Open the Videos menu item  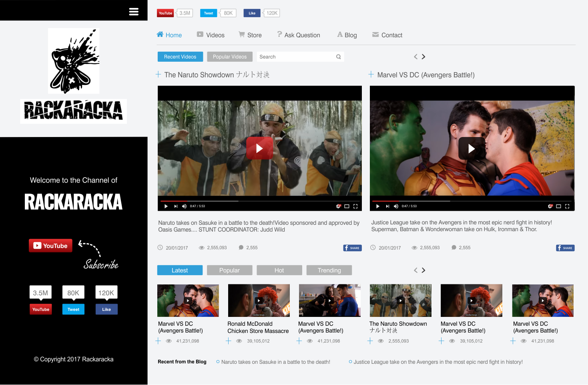coord(211,35)
